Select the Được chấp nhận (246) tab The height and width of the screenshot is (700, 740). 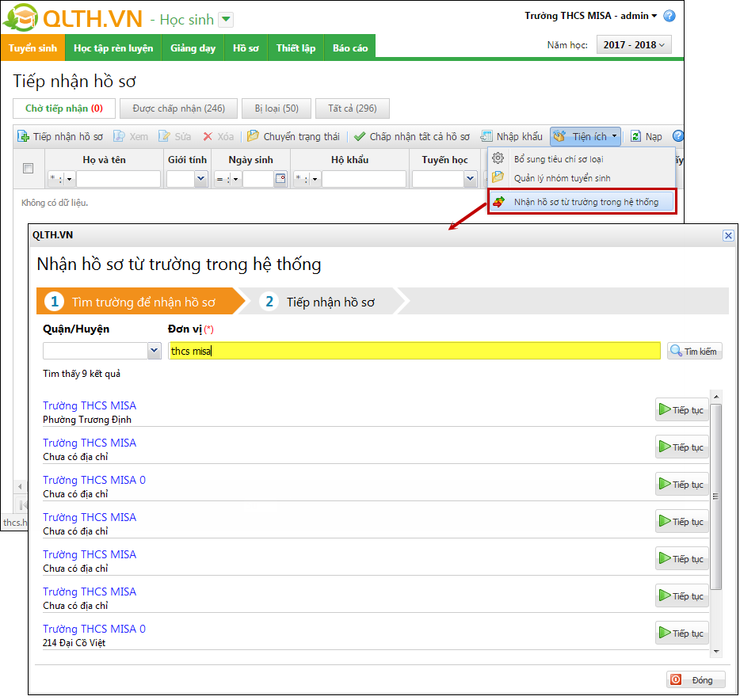click(179, 108)
